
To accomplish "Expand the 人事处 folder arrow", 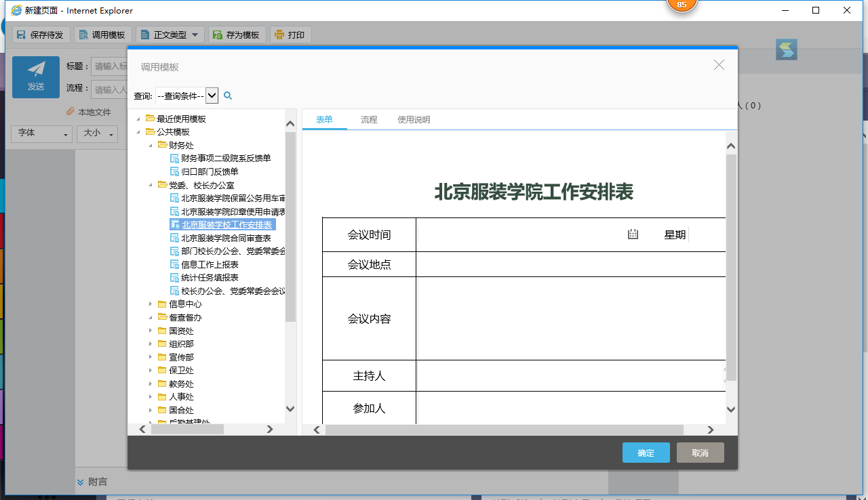I will (151, 396).
